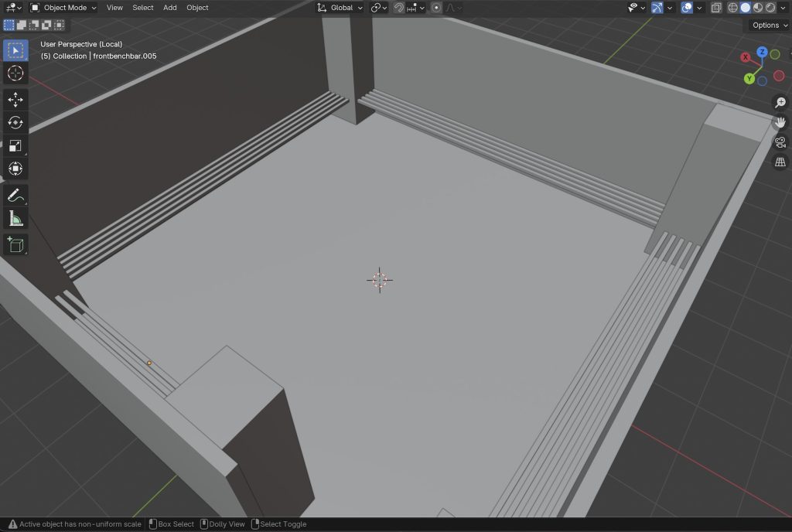Toggle snapping magnet in header

[x=399, y=8]
